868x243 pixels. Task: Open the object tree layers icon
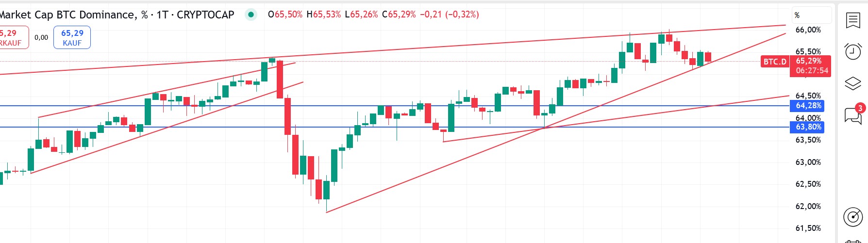tap(853, 83)
